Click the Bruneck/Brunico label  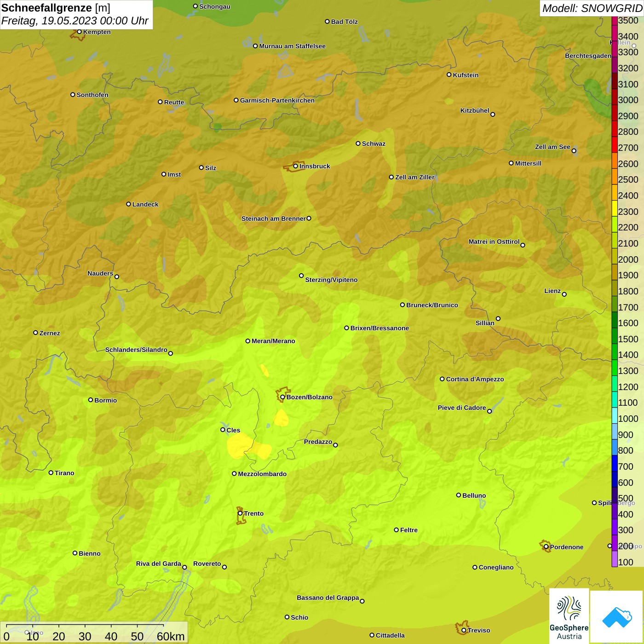pos(432,305)
